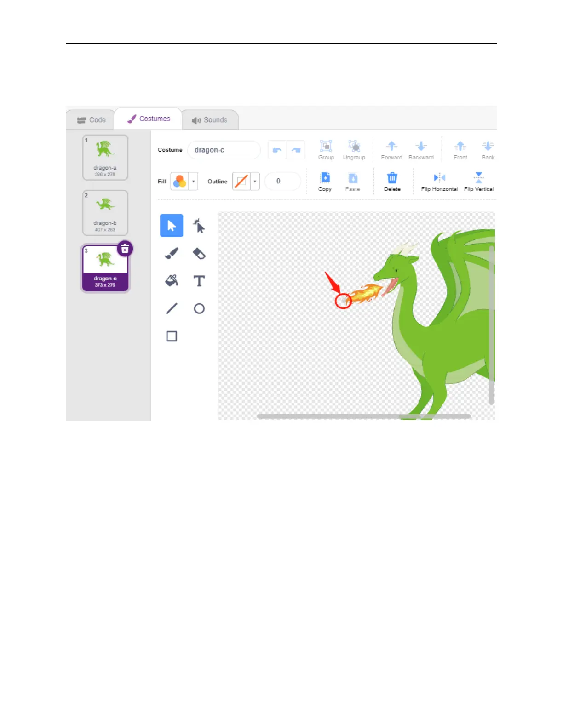Viewport: 563px width, 728px height.
Task: Open the Outline color dropdown
Action: coord(255,181)
